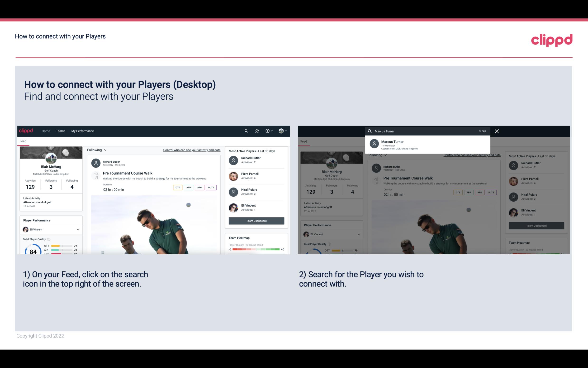Click Control who can see activity link

[191, 150]
